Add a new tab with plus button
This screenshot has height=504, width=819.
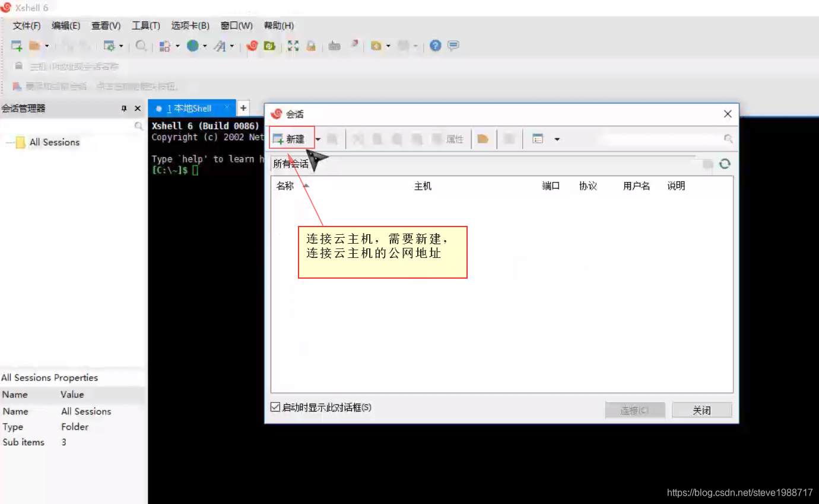click(243, 108)
